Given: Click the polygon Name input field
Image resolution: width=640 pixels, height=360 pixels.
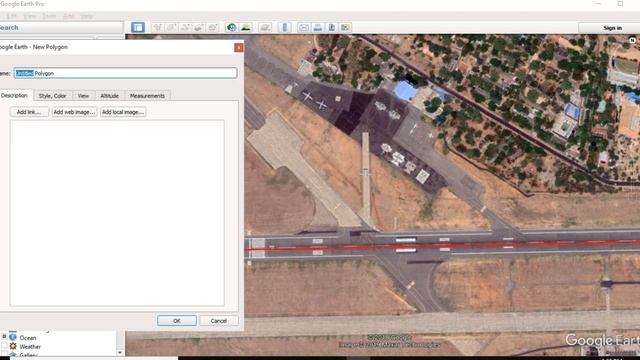Looking at the screenshot, I should (x=125, y=73).
